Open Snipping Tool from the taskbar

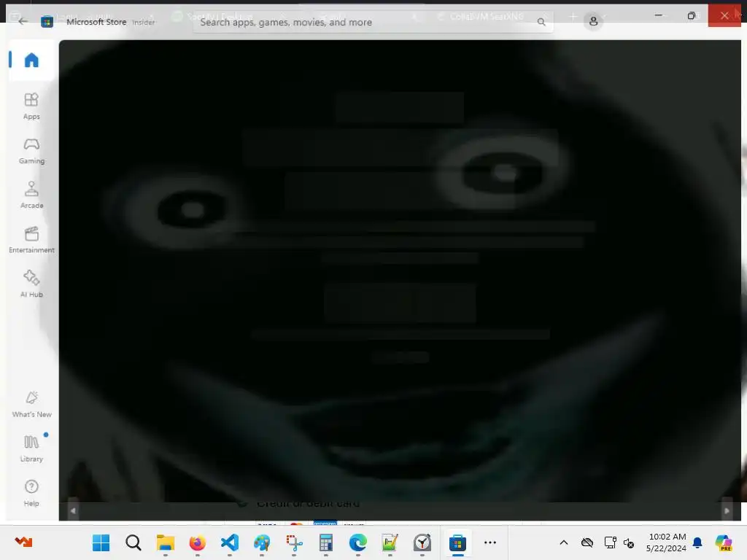(x=294, y=542)
